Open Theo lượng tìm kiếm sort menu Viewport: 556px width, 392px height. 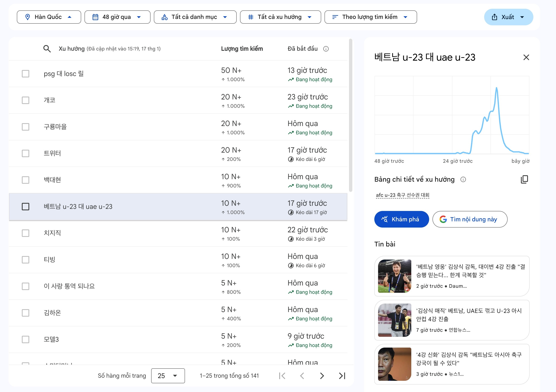pos(370,17)
